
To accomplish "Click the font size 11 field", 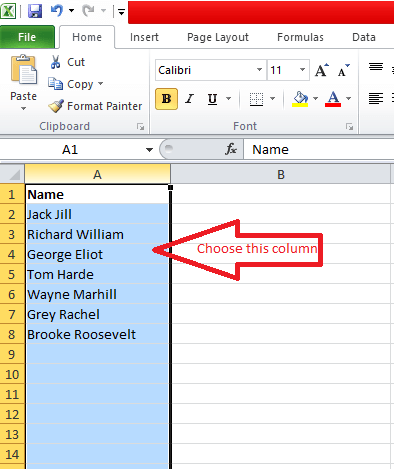I will [282, 70].
